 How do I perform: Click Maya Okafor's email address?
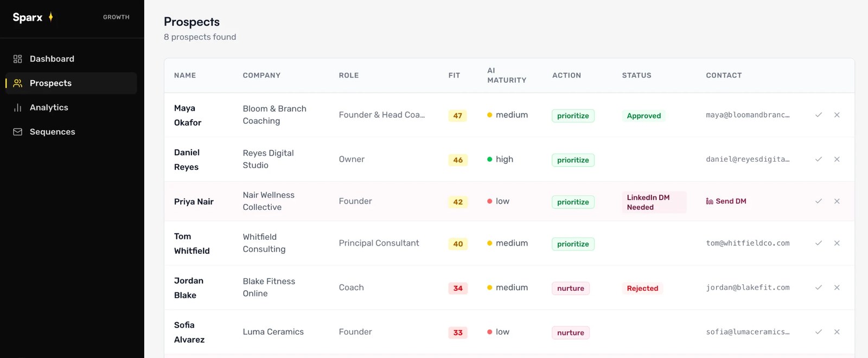[x=748, y=115]
